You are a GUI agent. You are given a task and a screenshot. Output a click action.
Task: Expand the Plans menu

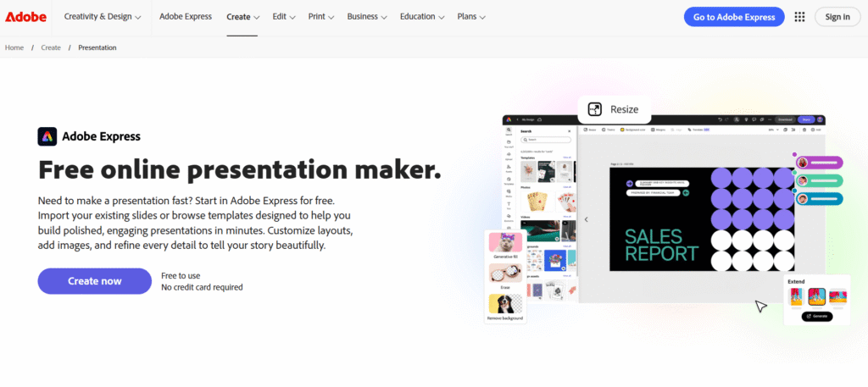(471, 17)
